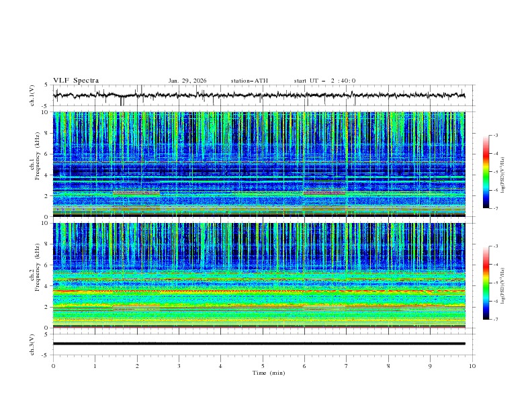Click time axis tick label "4"
Viewport: 532px width, 411px height.
[x=220, y=366]
